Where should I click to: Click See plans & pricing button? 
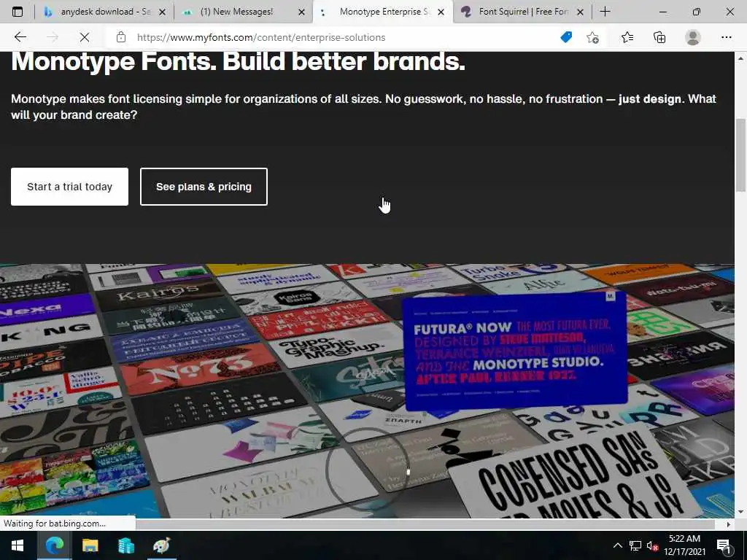tap(204, 187)
